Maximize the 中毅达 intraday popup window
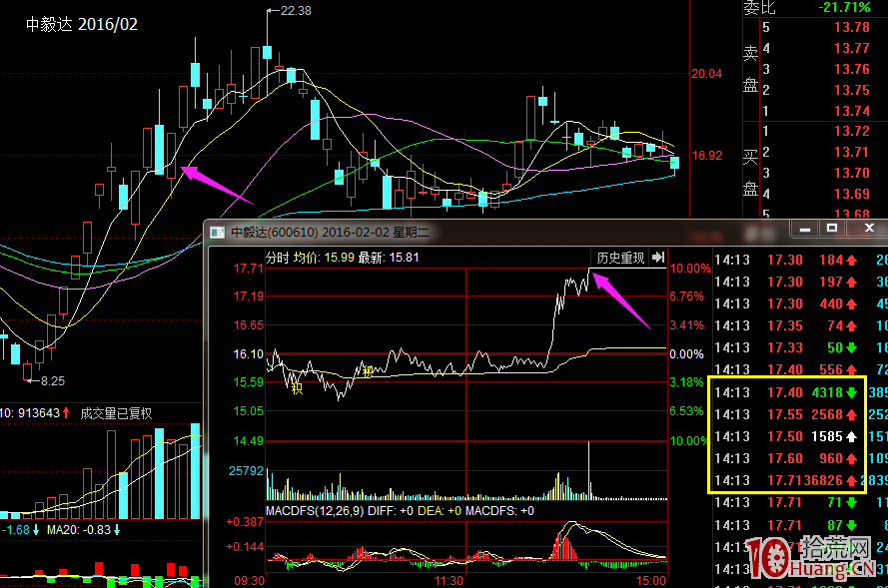Screen dimensions: 888x588 pos(831,230)
